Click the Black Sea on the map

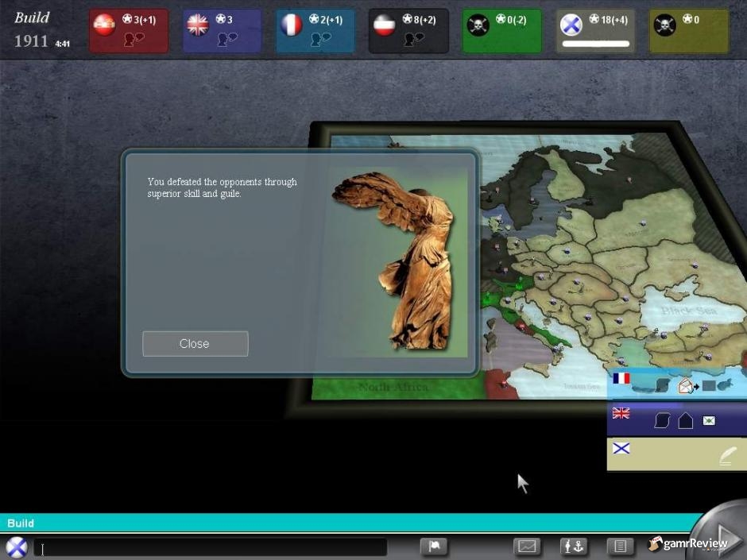[688, 311]
